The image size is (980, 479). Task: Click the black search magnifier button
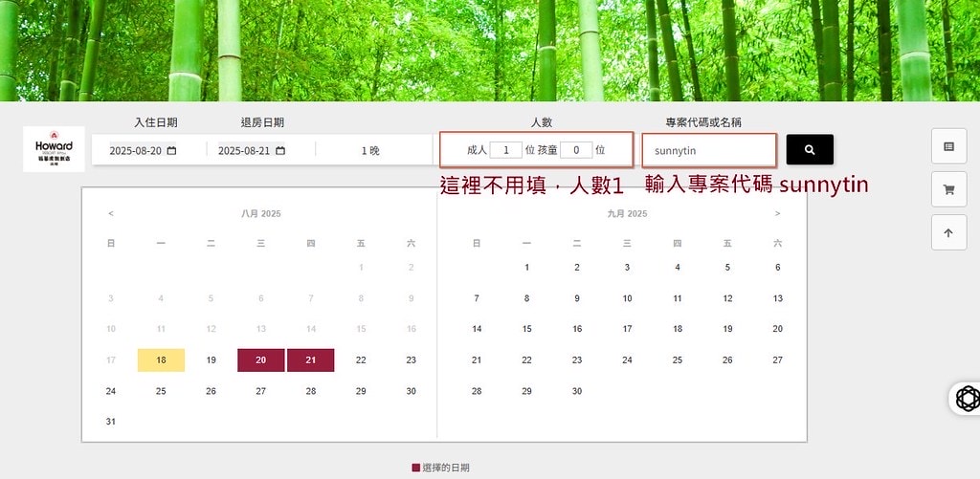tap(810, 150)
